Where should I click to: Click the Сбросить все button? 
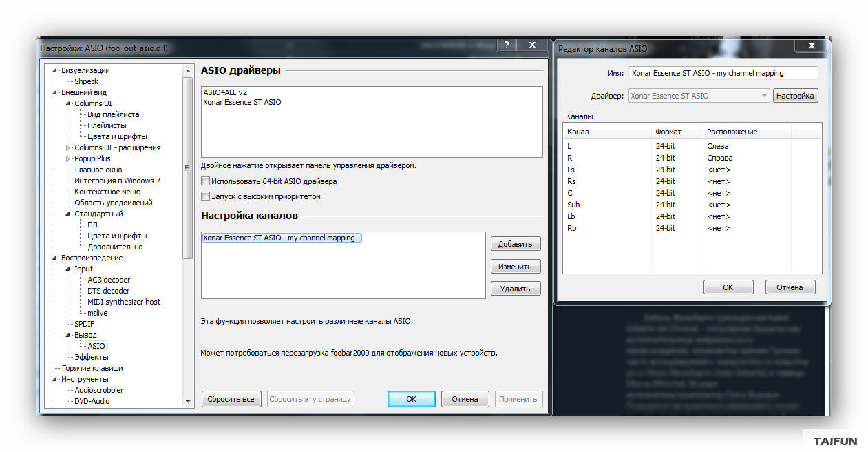coord(231,399)
